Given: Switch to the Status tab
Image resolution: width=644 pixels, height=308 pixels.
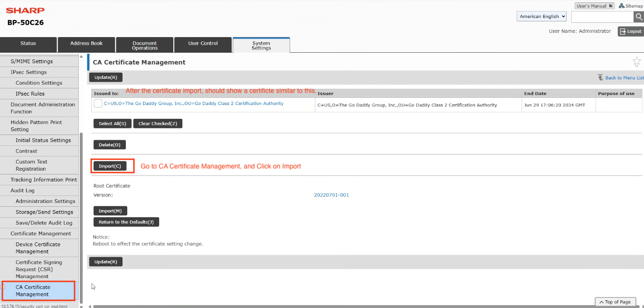Looking at the screenshot, I should (x=28, y=44).
